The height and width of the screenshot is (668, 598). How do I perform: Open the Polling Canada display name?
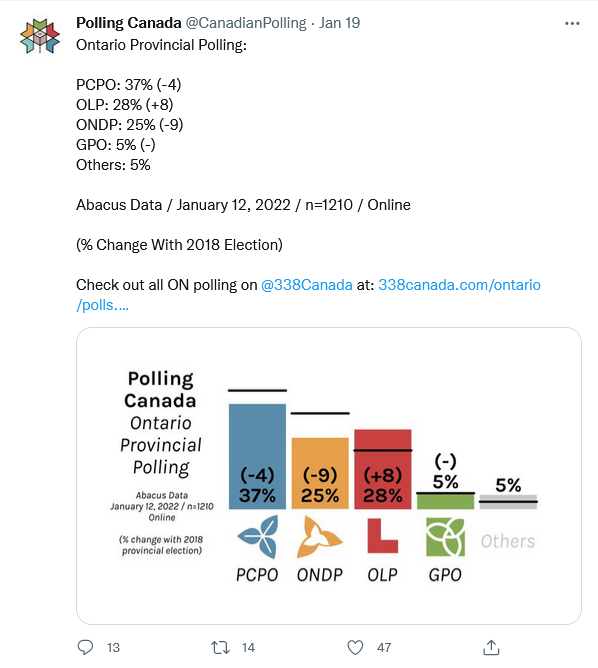tap(129, 23)
